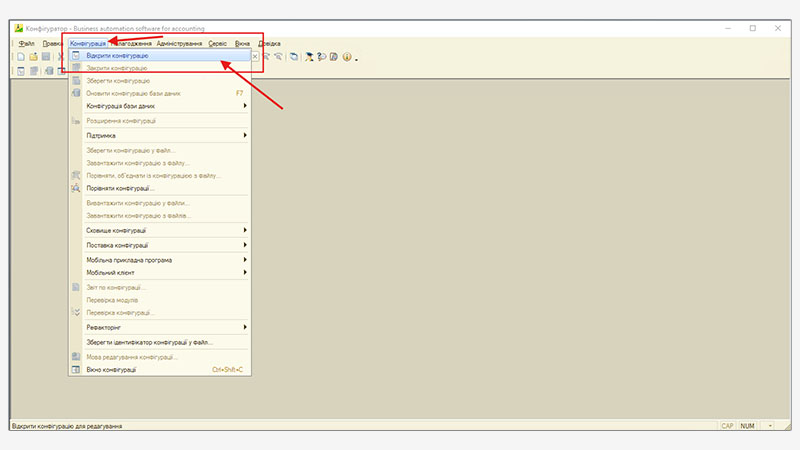Expand the Сховище конфігурації submenu

(245, 230)
